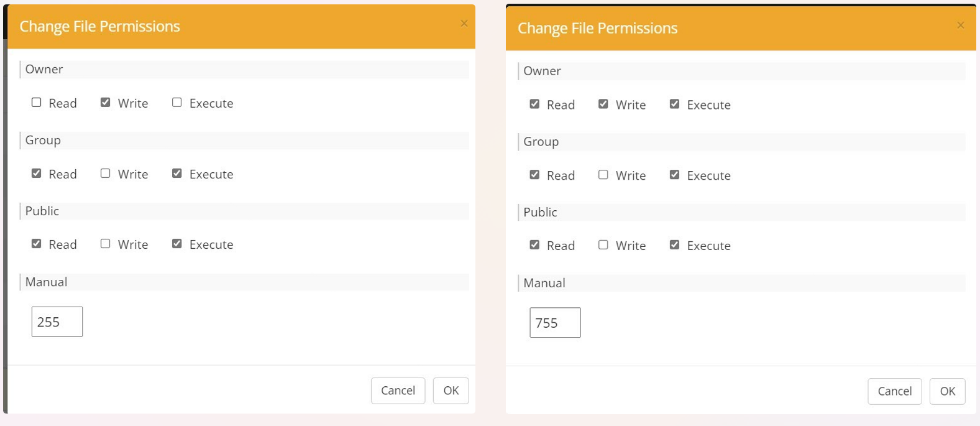980x426 pixels.
Task: Tick Group Write in the 255 dialog
Action: pyautogui.click(x=106, y=174)
